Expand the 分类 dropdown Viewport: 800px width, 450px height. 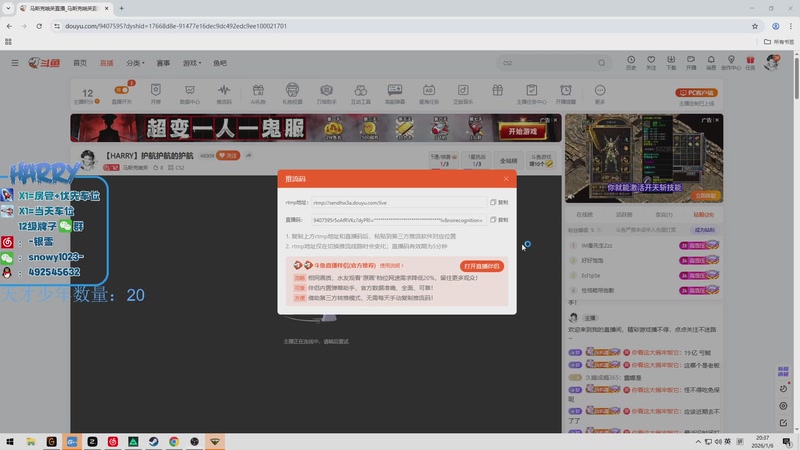click(135, 63)
